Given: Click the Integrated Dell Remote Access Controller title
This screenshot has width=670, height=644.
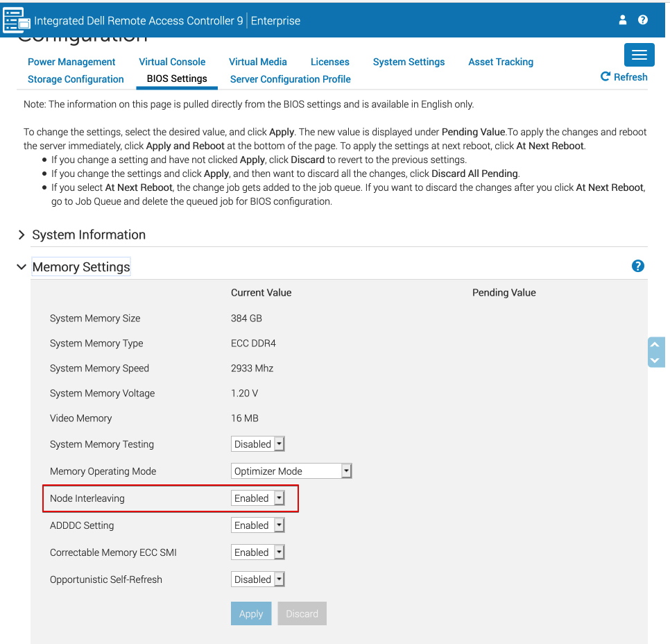Looking at the screenshot, I should coord(139,21).
